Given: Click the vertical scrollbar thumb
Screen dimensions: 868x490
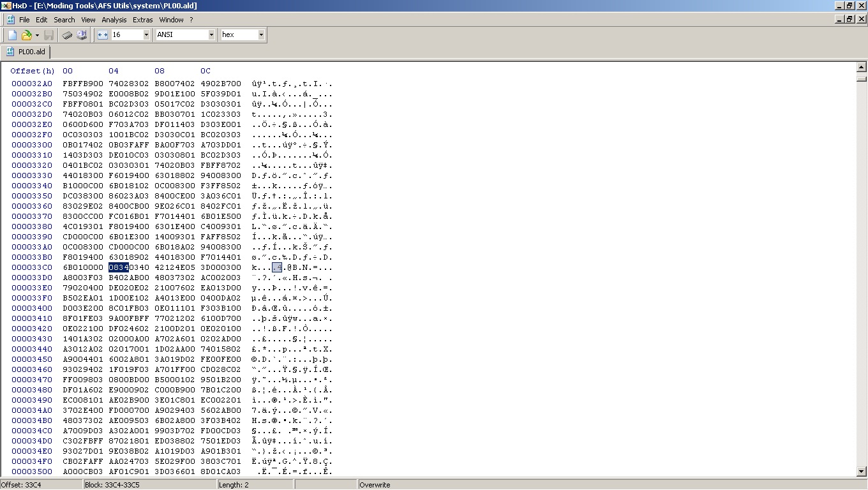Looking at the screenshot, I should coord(862,78).
